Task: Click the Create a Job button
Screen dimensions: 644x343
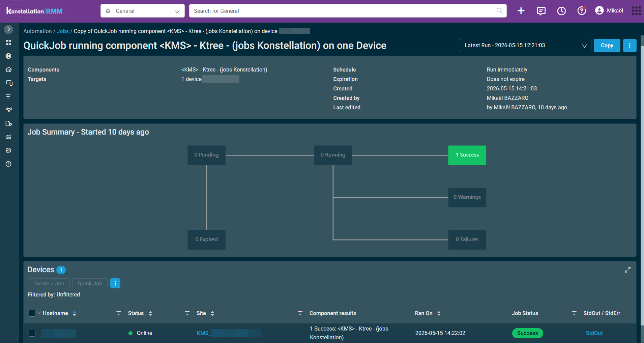Action: click(x=49, y=283)
